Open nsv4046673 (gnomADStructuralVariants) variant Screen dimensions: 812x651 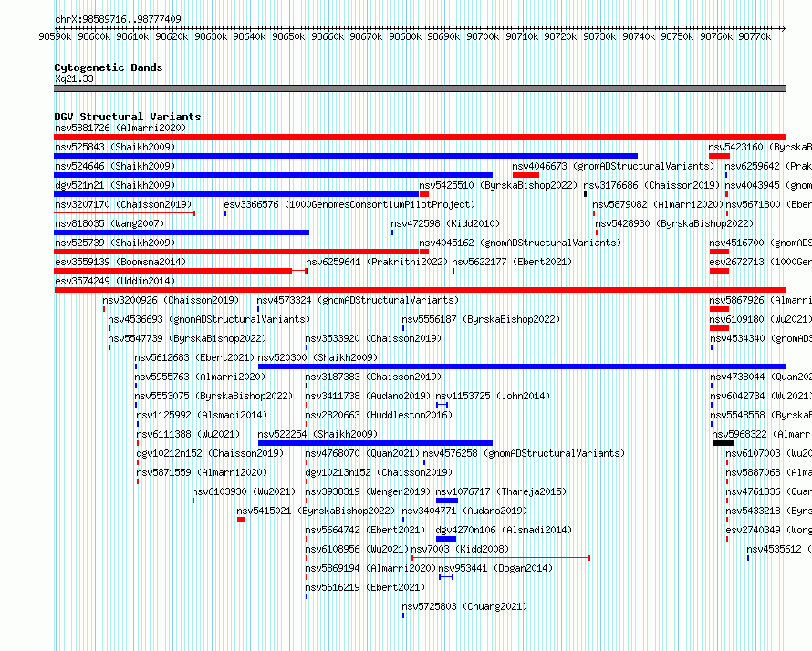coord(613,166)
